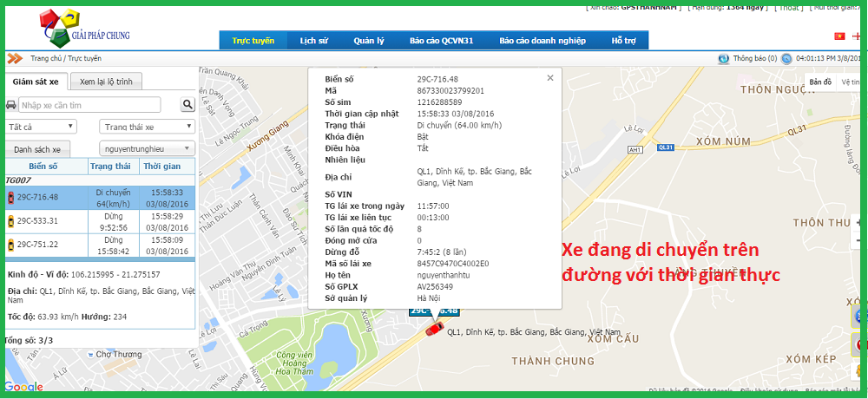The width and height of the screenshot is (868, 399).
Task: Click the Thoát logout link
Action: point(789,7)
